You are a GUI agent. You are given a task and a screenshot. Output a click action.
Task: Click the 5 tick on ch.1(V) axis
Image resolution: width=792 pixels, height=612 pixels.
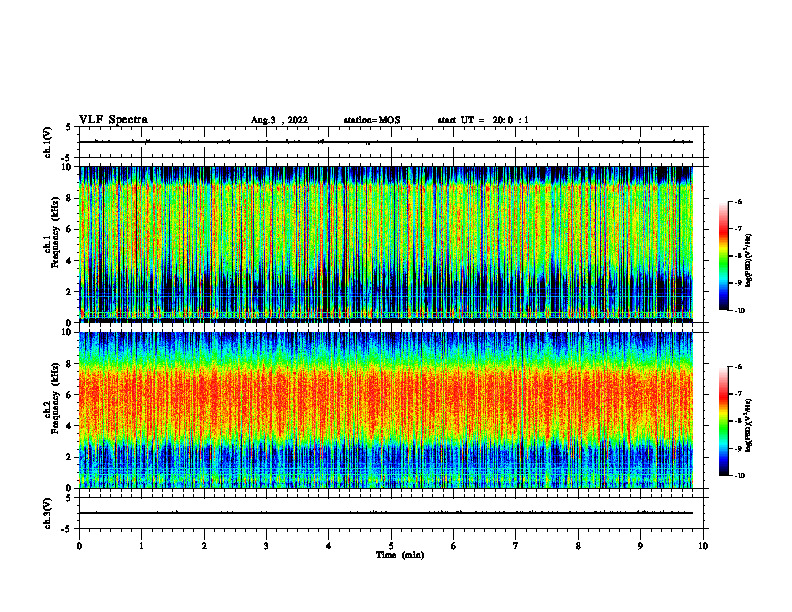pos(69,128)
